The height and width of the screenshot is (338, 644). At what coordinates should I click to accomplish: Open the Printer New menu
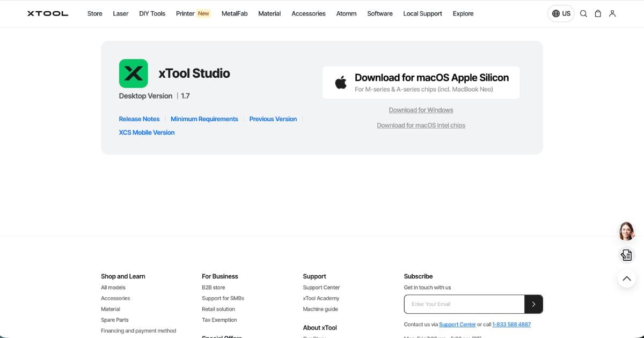coord(193,13)
